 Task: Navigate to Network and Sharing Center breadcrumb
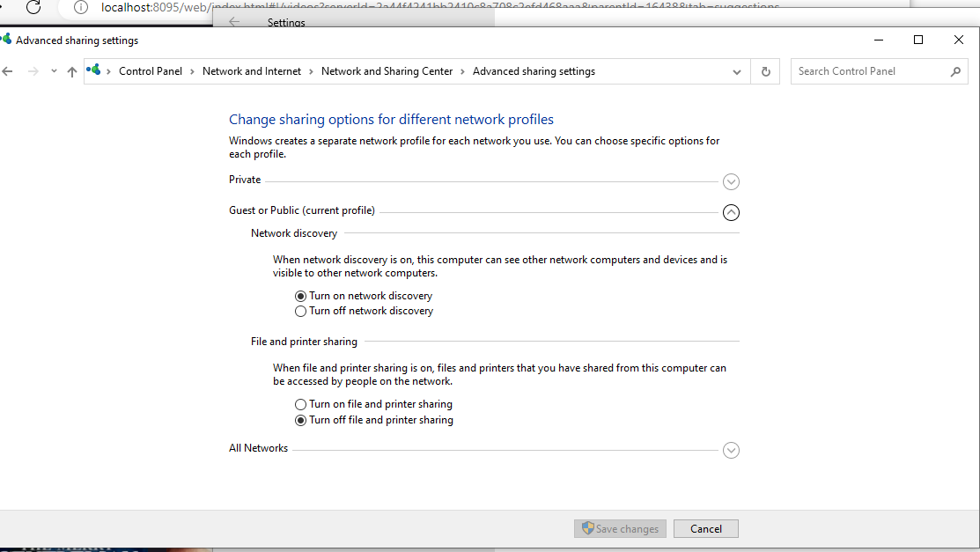387,71
